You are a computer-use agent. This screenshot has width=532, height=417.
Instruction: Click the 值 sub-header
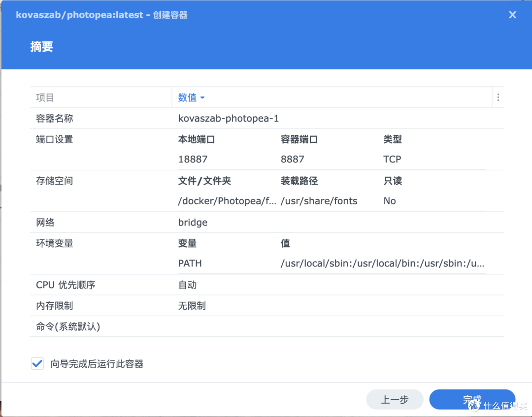pos(285,243)
